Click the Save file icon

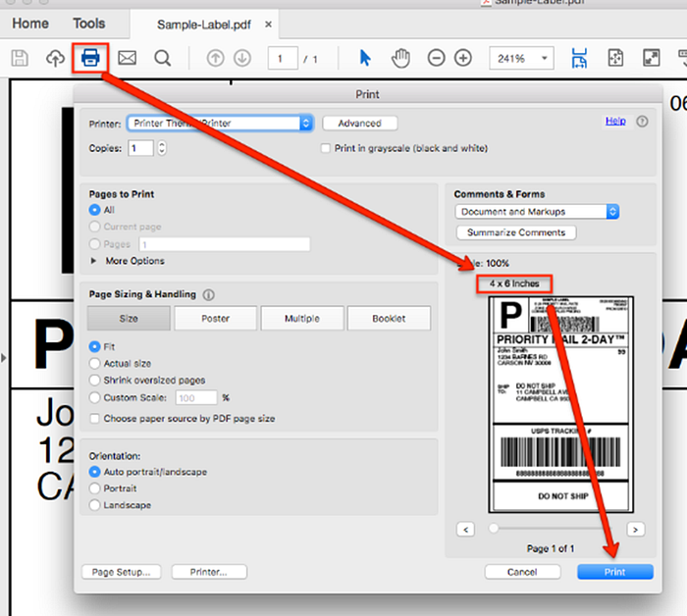(20, 58)
